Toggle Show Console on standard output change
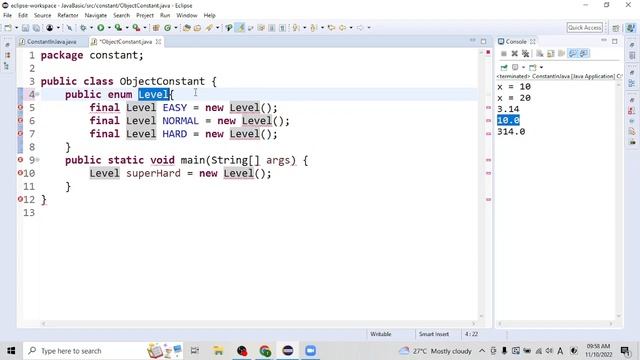The width and height of the screenshot is (640, 360). pyautogui.click(x=572, y=53)
